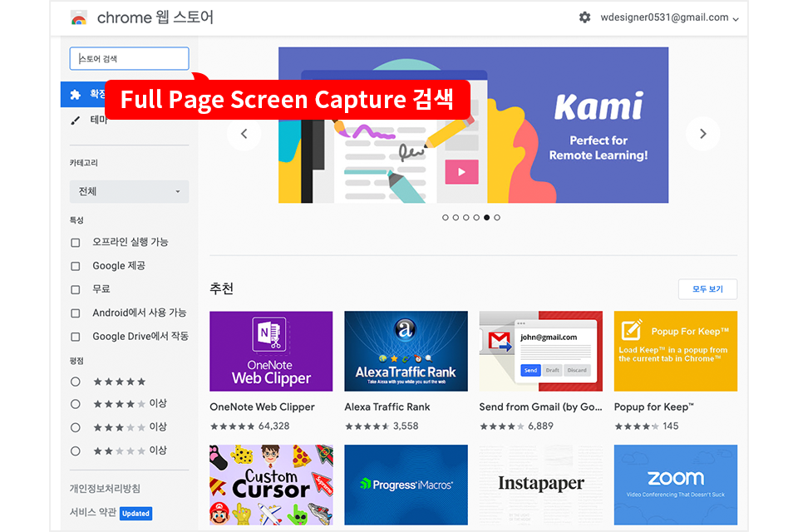Viewport: 798px width, 532px height.
Task: Check the Google 제공 checkbox
Action: 76,266
